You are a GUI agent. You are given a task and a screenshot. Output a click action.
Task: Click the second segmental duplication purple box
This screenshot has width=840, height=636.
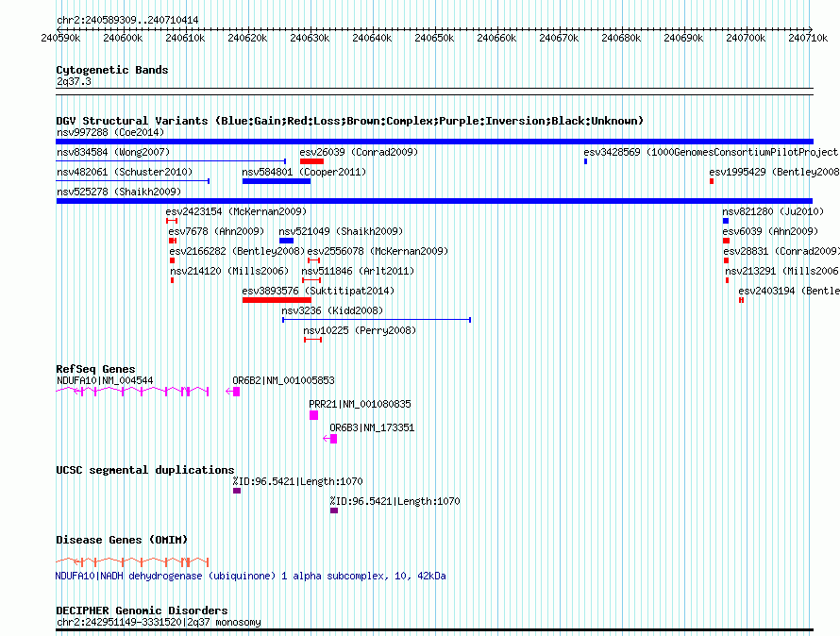point(334,510)
